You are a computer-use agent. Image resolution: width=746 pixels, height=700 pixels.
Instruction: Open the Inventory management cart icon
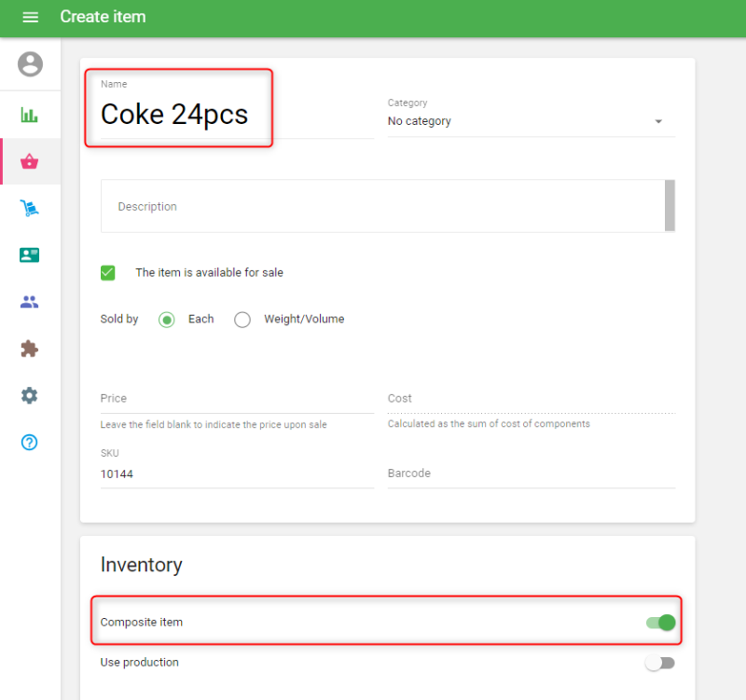click(x=30, y=209)
